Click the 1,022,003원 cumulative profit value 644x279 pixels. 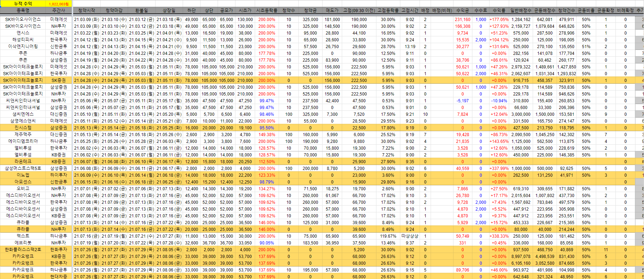[59, 4]
